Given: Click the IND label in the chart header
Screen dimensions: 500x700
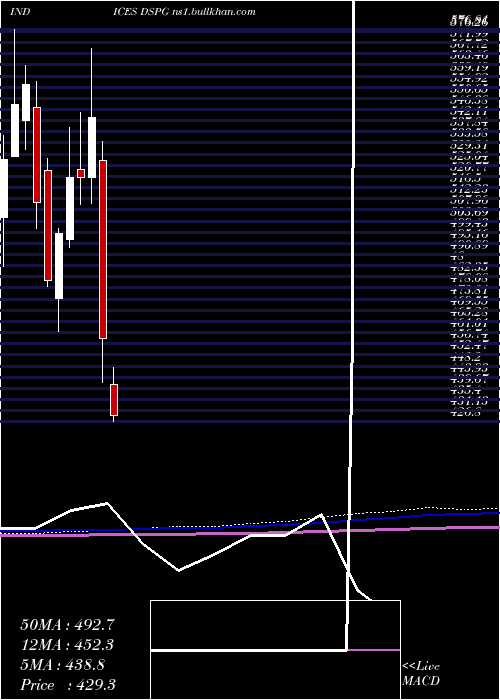Looking at the screenshot, I should 20,12.
